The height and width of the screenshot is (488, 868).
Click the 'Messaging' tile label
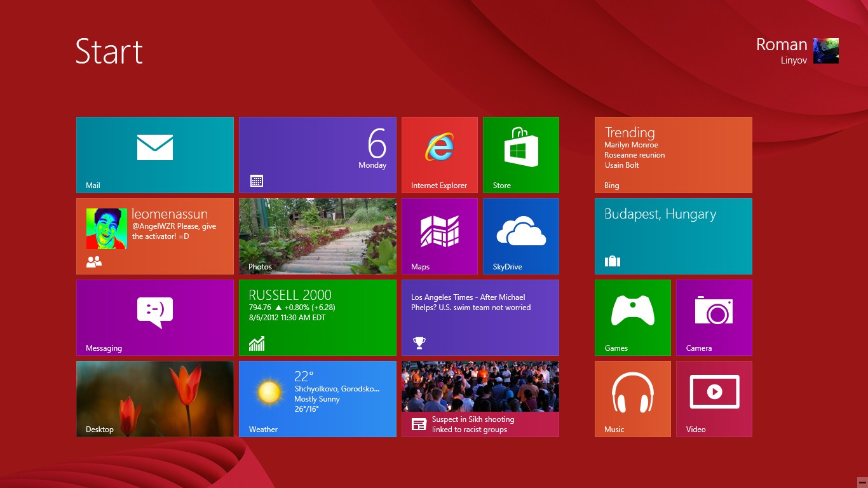click(104, 348)
